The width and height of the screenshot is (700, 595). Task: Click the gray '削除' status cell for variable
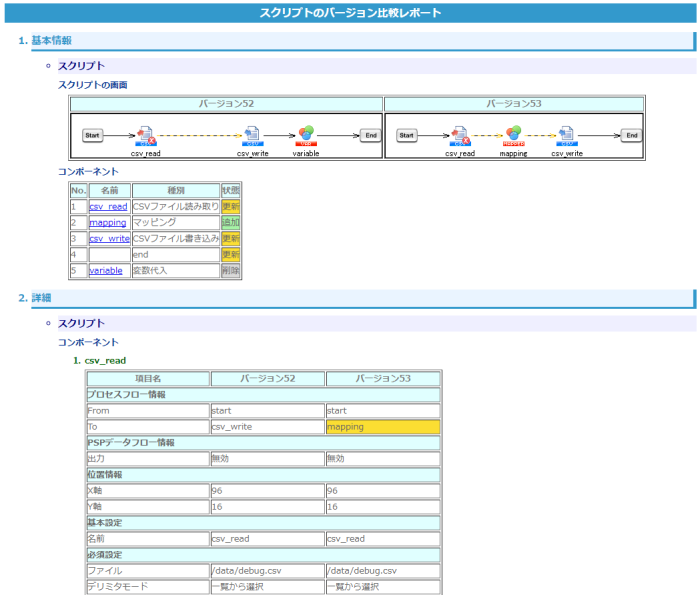pos(230,271)
